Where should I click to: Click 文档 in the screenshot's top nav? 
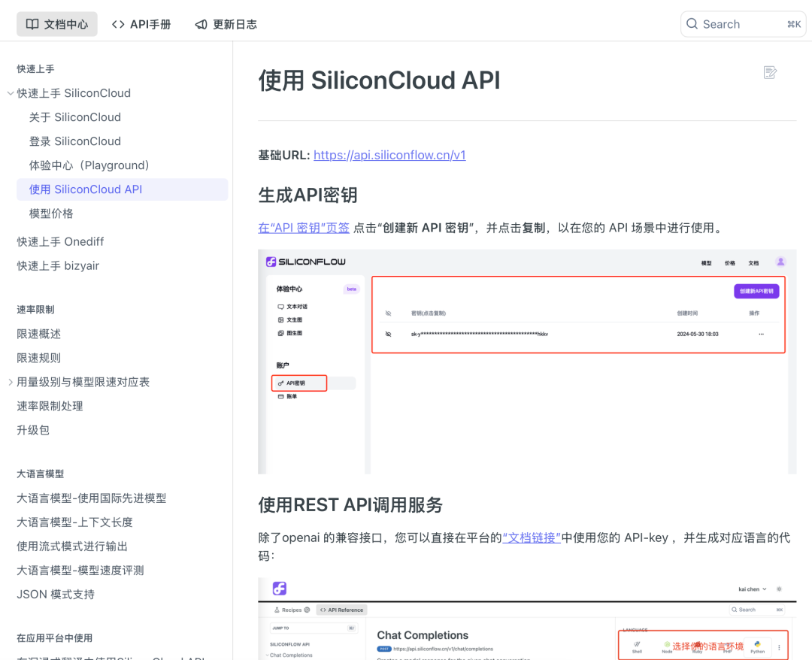pyautogui.click(x=753, y=263)
